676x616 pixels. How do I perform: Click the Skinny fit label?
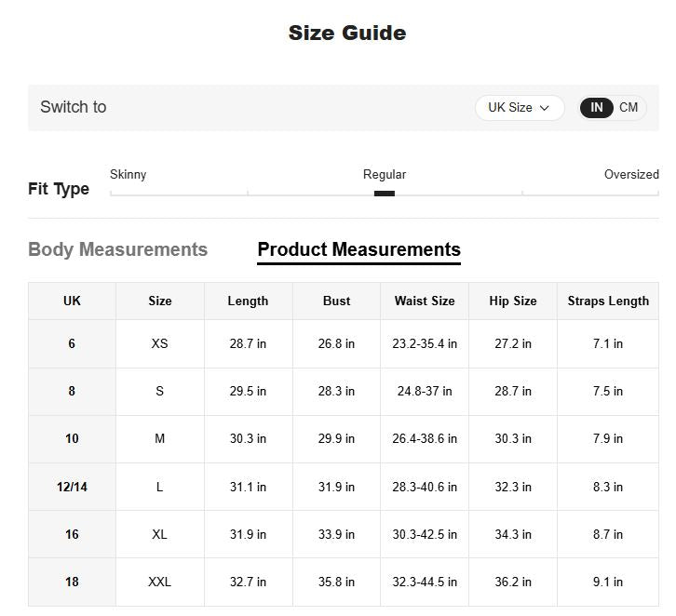tap(128, 174)
